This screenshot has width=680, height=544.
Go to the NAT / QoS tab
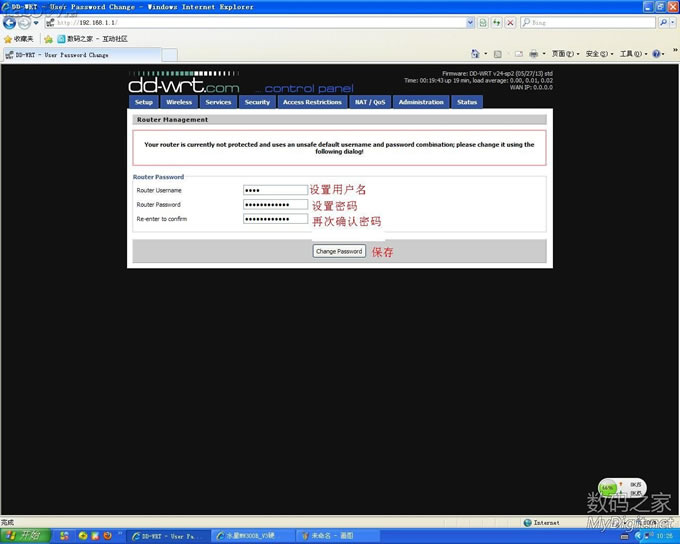[x=369, y=102]
